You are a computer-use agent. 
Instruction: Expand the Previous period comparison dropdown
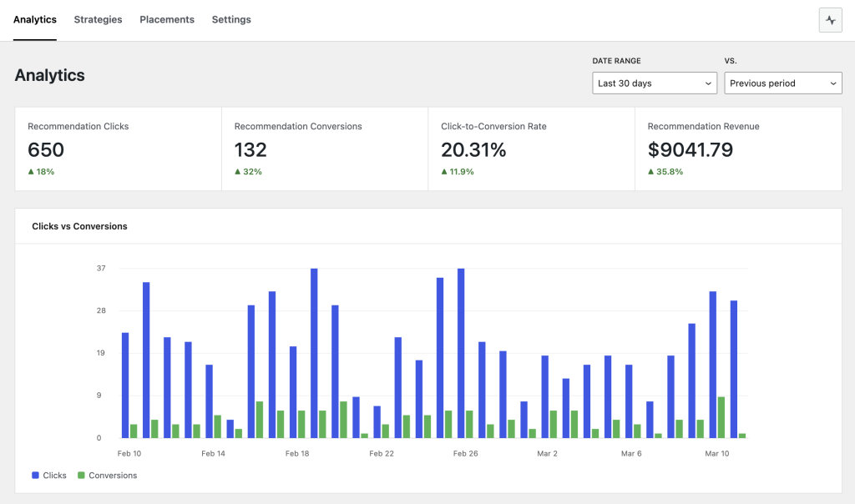[783, 83]
